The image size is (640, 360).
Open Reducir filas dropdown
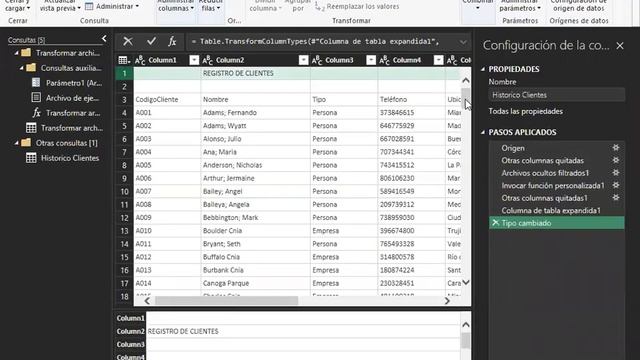211,6
